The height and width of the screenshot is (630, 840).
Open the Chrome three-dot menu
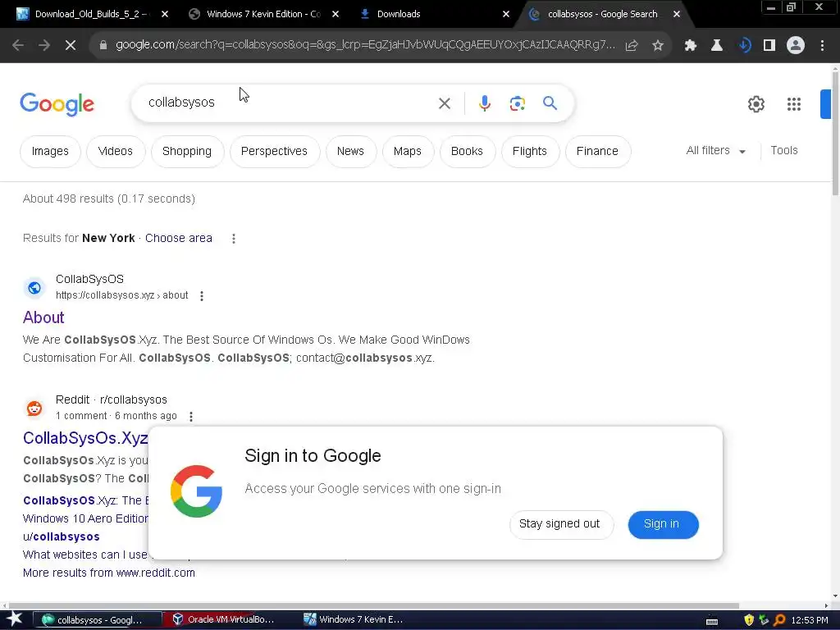click(x=822, y=45)
